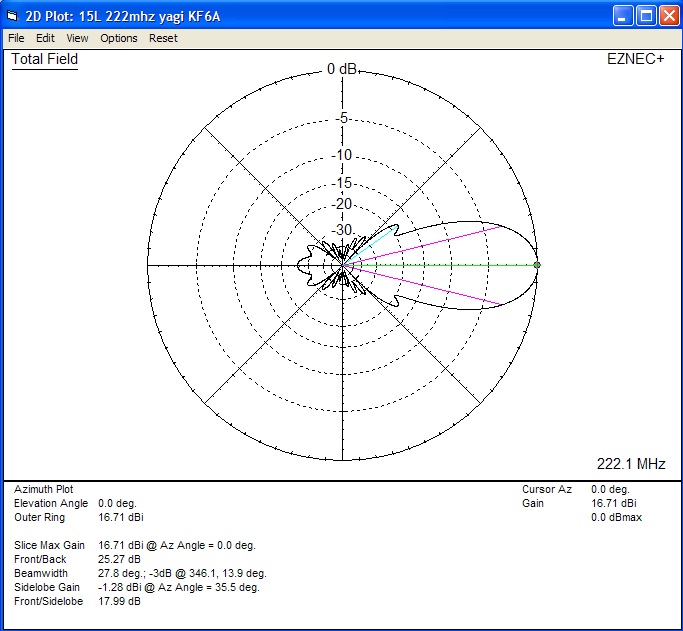Open the Edit menu
The width and height of the screenshot is (683, 631).
click(45, 38)
